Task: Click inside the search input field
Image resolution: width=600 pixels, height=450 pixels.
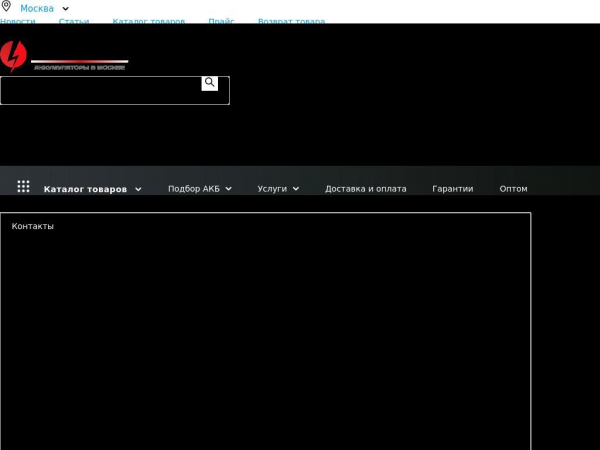Action: pos(100,91)
